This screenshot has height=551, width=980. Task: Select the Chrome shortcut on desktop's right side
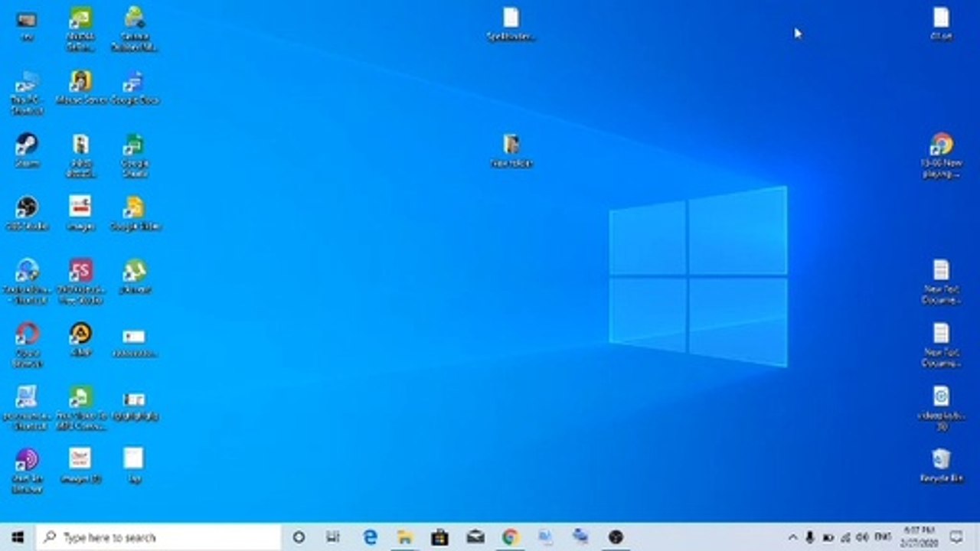coord(941,155)
